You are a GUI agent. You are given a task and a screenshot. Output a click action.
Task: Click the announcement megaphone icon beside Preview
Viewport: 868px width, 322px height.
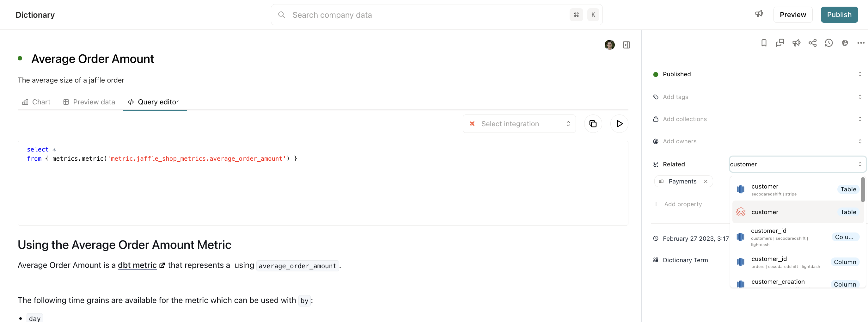pos(759,14)
